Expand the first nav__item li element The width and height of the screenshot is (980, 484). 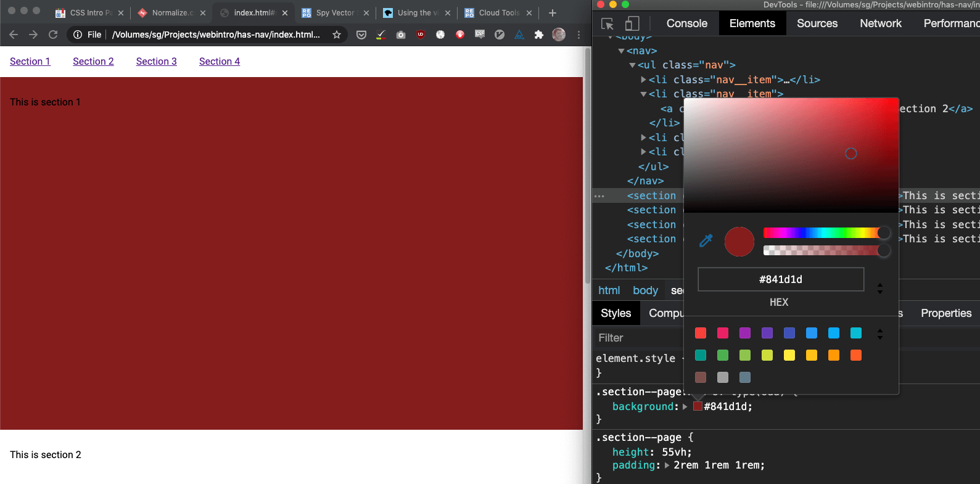[643, 80]
